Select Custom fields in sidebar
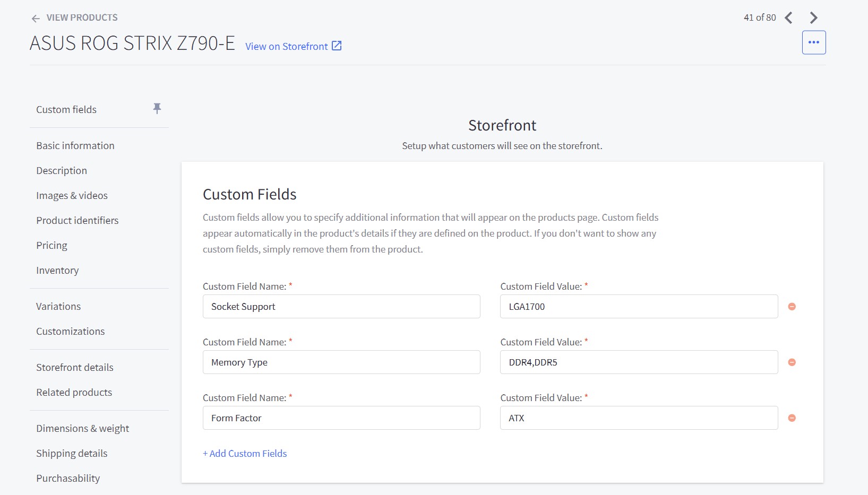Viewport: 868px width, 495px height. pyautogui.click(x=66, y=110)
